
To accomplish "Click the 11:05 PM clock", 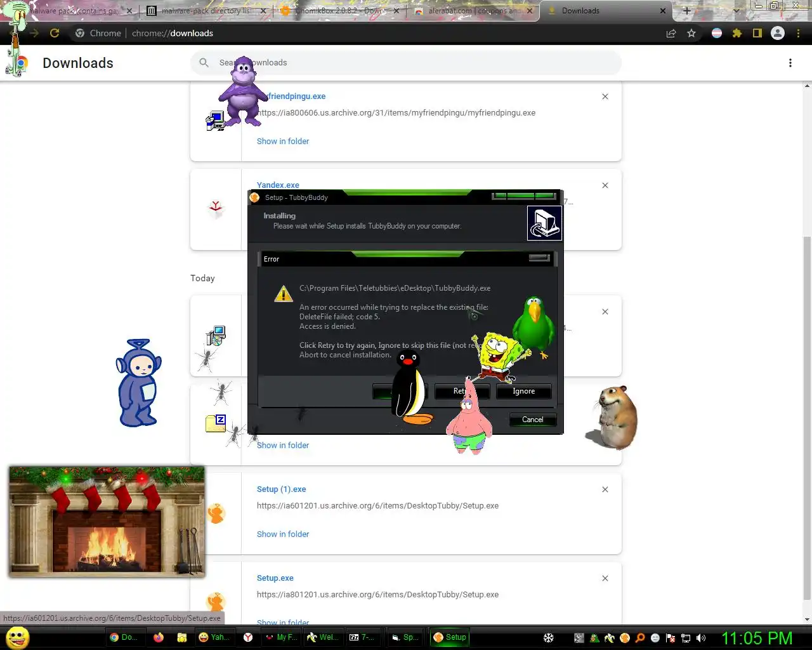I will click(757, 638).
